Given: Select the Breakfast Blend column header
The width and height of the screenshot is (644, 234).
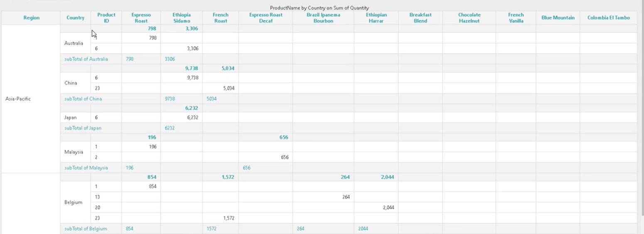Looking at the screenshot, I should (x=420, y=18).
